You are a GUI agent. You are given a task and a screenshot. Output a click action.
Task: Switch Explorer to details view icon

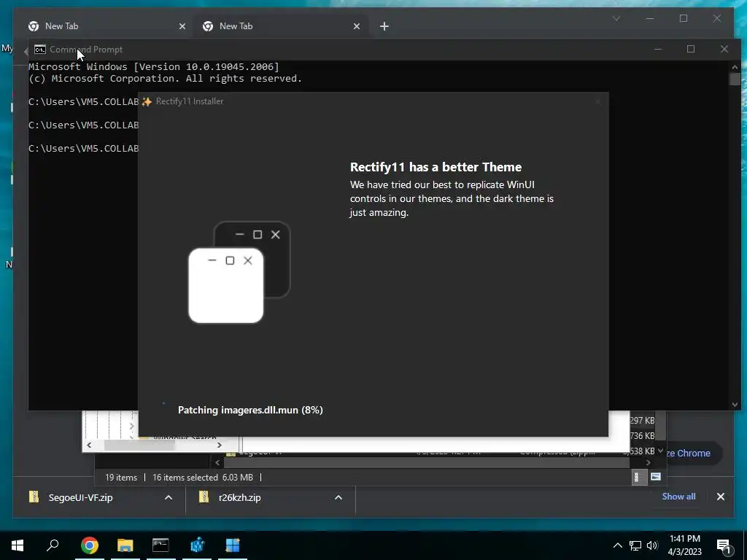(x=638, y=477)
